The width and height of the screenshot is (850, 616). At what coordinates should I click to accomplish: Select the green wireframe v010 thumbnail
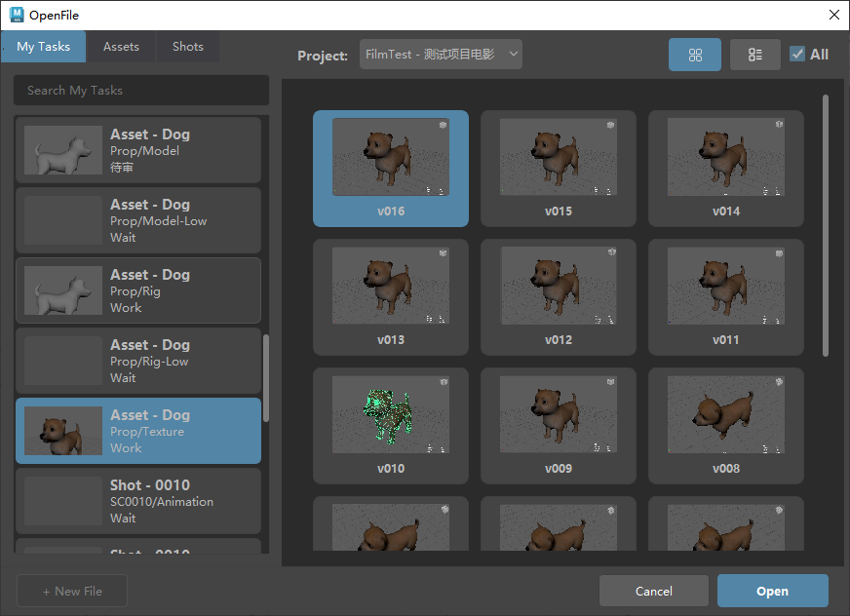click(391, 426)
